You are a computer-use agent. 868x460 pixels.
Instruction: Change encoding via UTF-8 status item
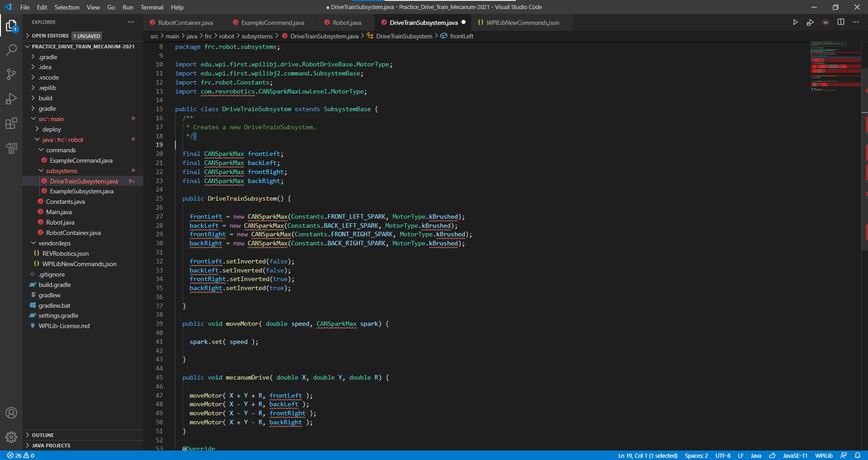(723, 455)
